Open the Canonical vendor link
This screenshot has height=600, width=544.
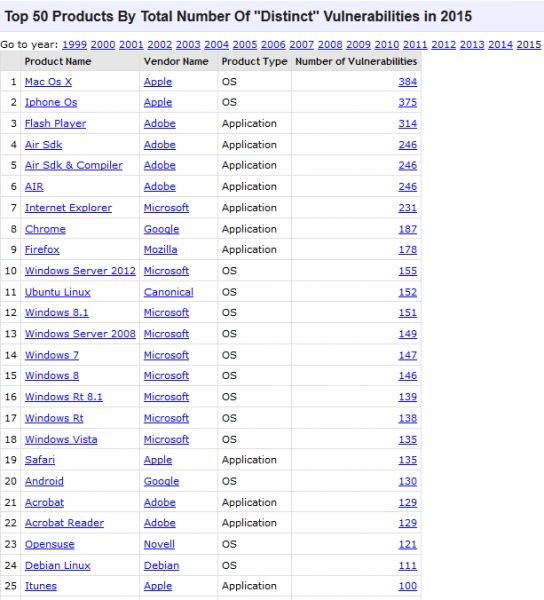[x=169, y=292]
